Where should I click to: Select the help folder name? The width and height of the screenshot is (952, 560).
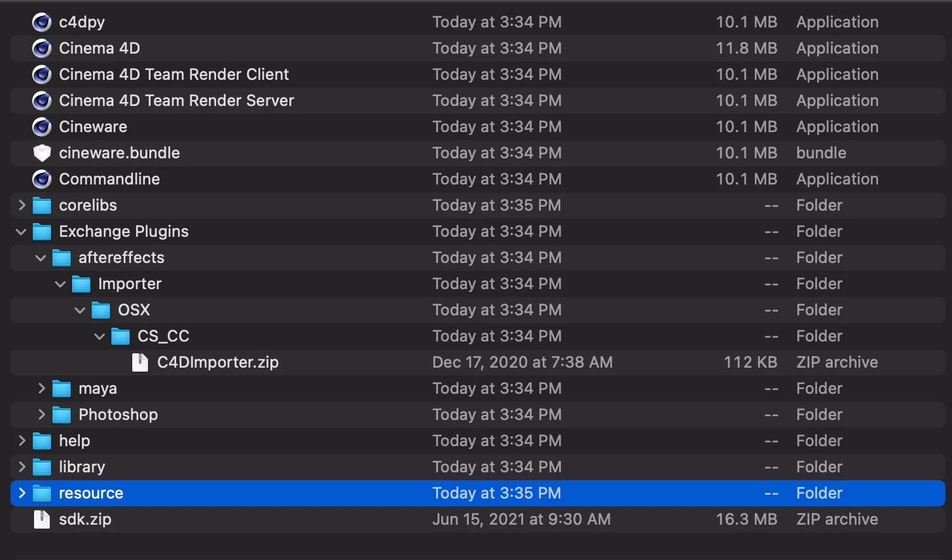point(75,441)
